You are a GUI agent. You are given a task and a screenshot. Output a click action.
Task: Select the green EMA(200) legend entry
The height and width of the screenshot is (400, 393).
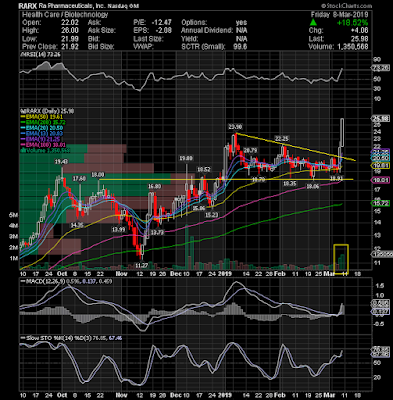click(x=38, y=123)
